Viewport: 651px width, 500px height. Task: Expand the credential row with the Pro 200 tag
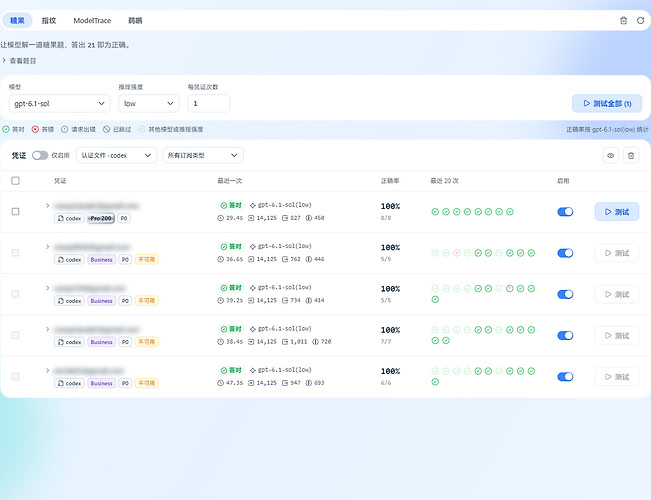coord(47,206)
